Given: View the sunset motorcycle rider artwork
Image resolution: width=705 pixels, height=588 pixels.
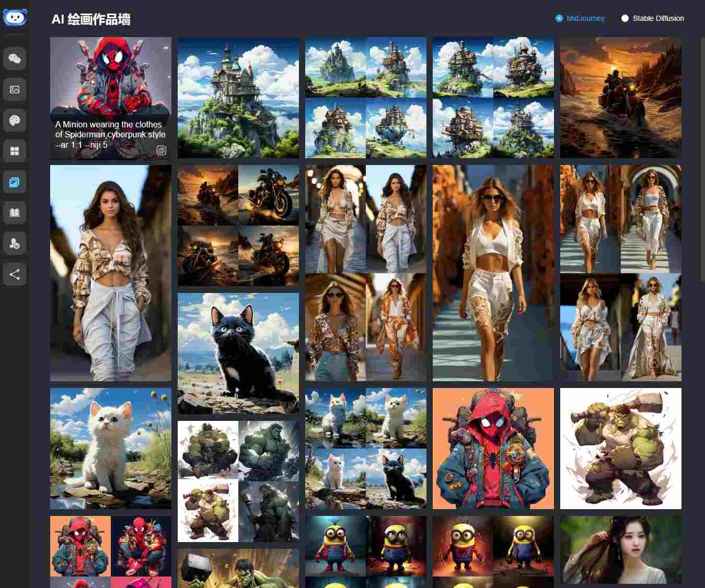Looking at the screenshot, I should [x=620, y=98].
